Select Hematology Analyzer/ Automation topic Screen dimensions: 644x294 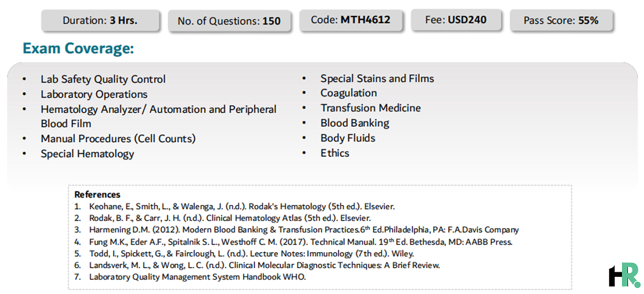coord(159,117)
